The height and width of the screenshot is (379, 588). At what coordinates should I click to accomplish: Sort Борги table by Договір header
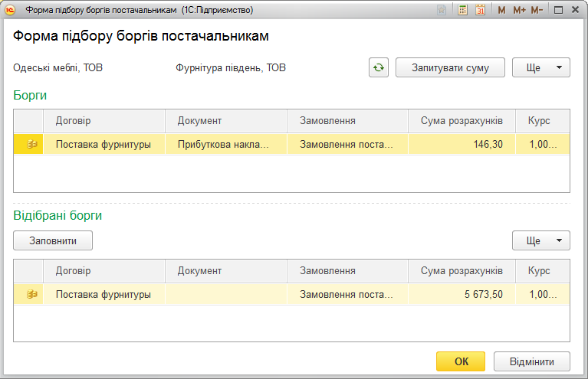tap(104, 121)
